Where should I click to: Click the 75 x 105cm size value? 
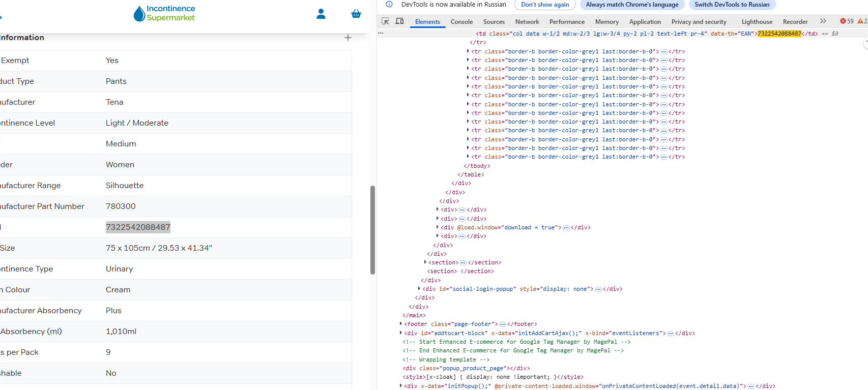point(159,248)
